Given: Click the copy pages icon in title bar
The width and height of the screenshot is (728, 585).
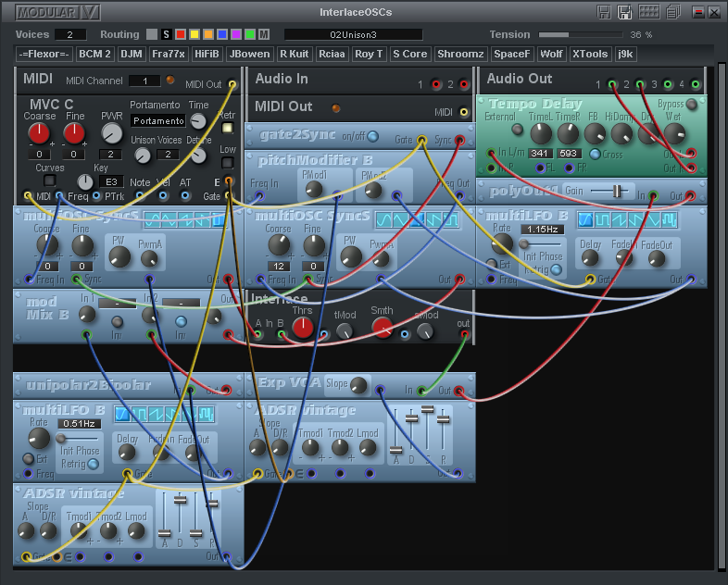Looking at the screenshot, I should click(672, 12).
